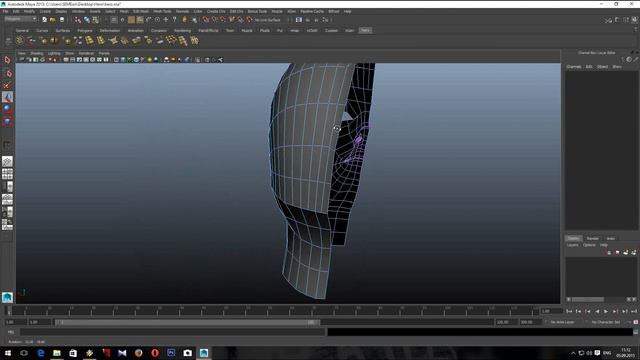Open the Mesh menu
This screenshot has height=360, width=640.
tap(124, 11)
